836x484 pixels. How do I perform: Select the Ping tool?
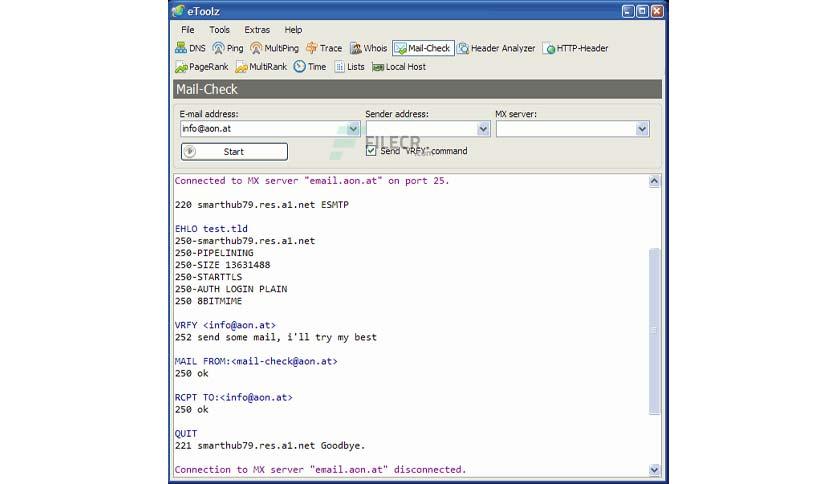point(228,48)
